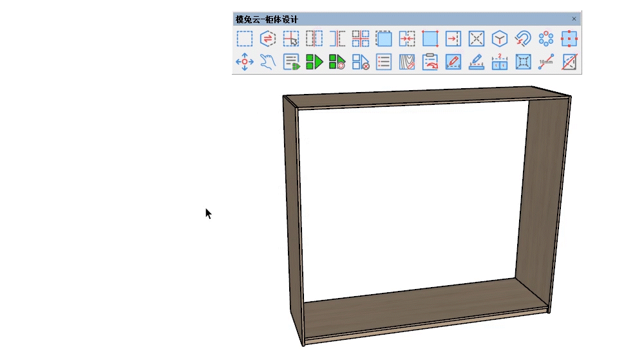This screenshot has height=363, width=644.
Task: Select the cabinet's right side panel
Action: (x=543, y=193)
